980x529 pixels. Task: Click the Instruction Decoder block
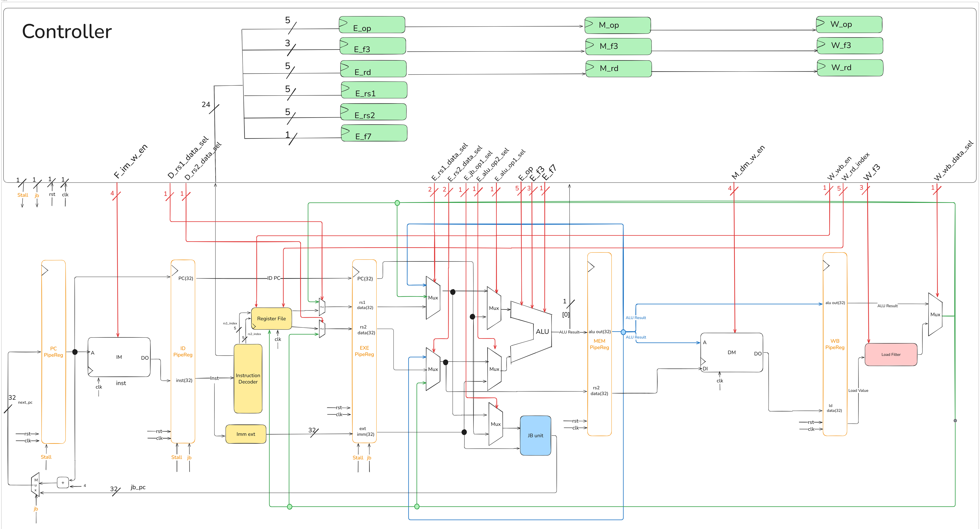[248, 379]
